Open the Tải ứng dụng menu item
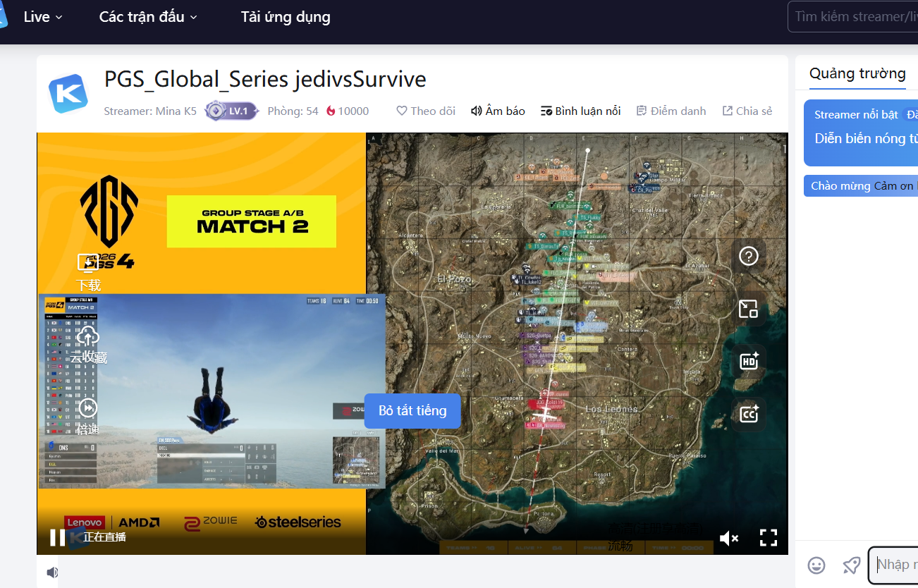The width and height of the screenshot is (918, 588). tap(286, 17)
